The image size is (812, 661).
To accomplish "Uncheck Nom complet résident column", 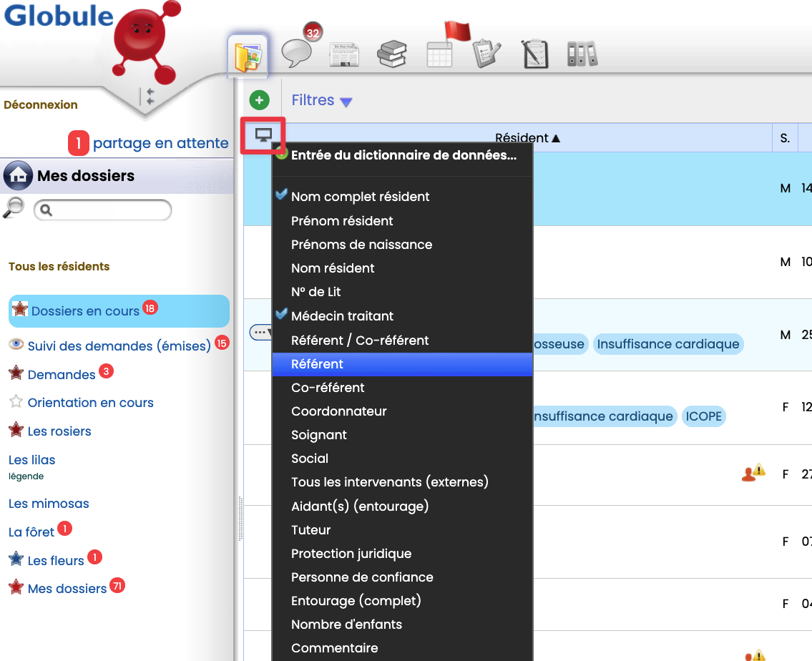I will tap(359, 197).
